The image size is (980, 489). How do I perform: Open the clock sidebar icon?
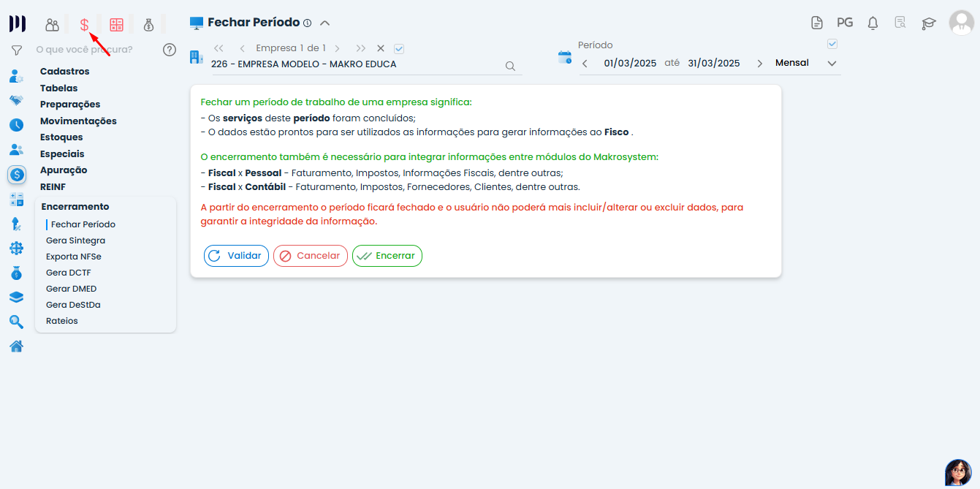tap(16, 125)
